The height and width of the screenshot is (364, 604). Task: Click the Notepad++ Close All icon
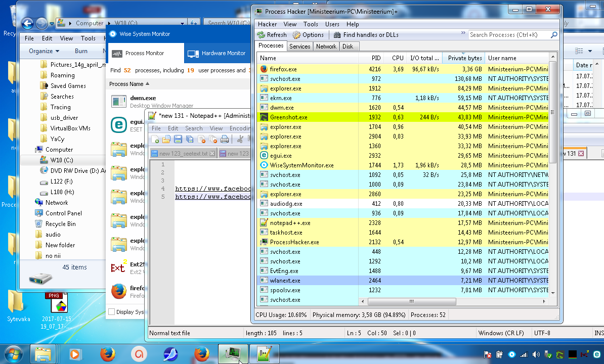click(213, 140)
